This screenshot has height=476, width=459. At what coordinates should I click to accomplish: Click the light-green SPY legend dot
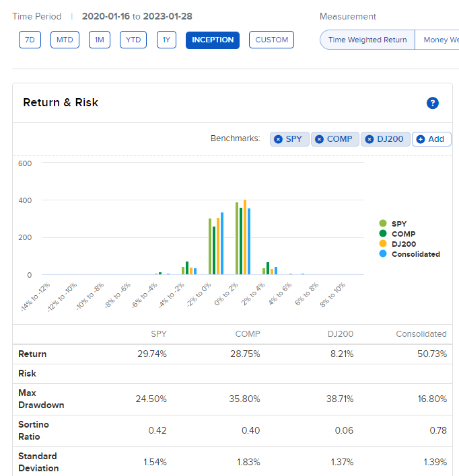383,223
